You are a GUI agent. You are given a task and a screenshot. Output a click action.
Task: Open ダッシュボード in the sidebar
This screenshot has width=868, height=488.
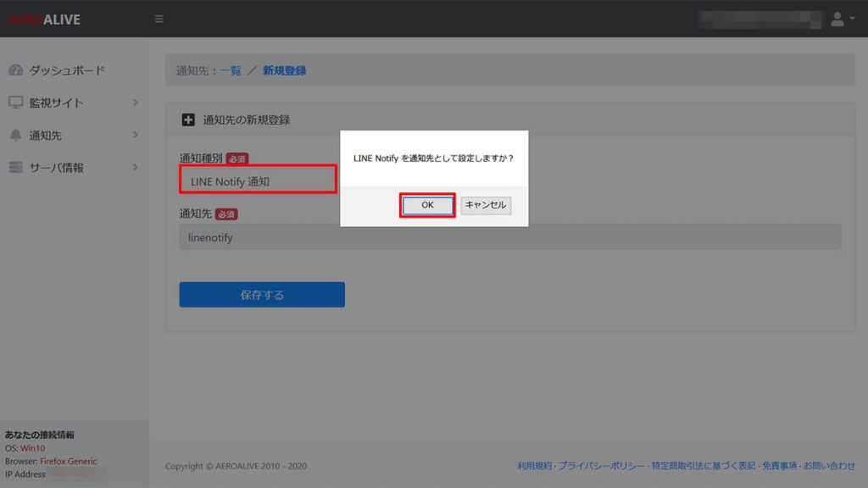coord(67,70)
